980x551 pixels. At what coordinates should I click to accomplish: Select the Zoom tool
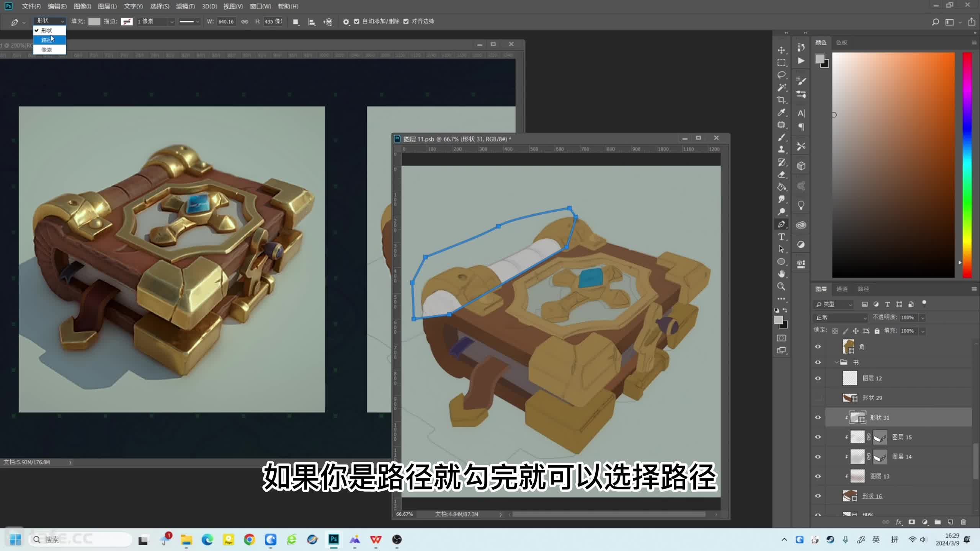(x=781, y=286)
